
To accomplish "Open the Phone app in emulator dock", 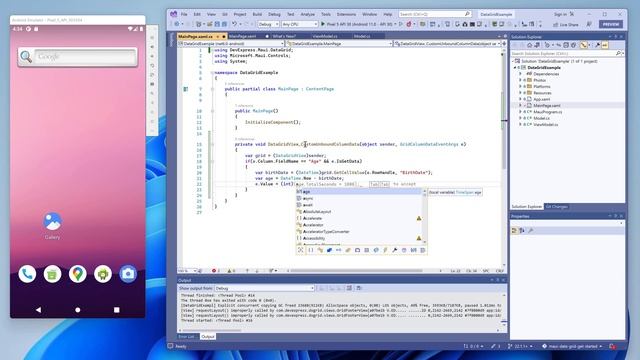I will coord(27,274).
